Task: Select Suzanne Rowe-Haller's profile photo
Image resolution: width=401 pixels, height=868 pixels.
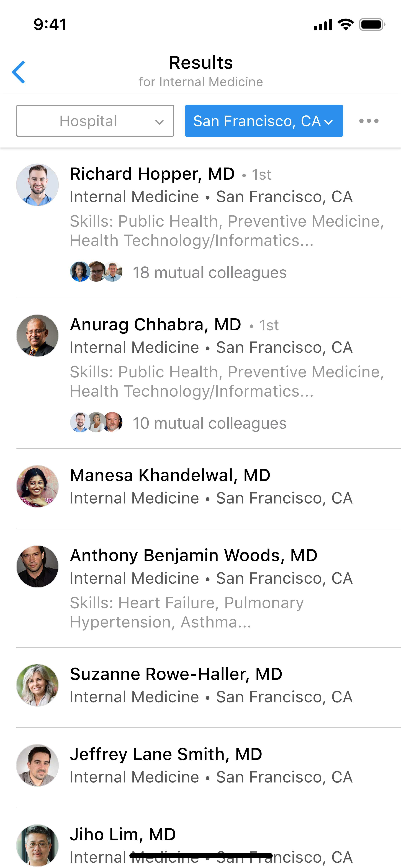Action: click(x=37, y=685)
